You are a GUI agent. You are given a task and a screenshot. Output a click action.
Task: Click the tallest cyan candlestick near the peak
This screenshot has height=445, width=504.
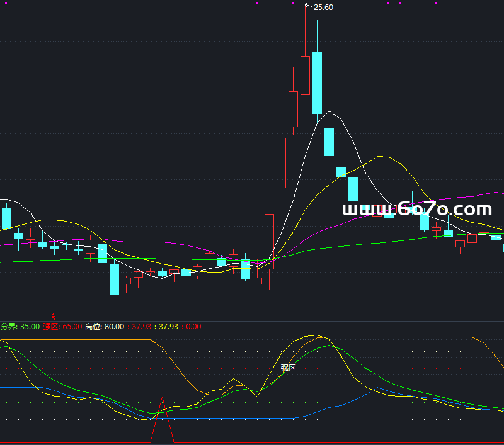point(318,82)
